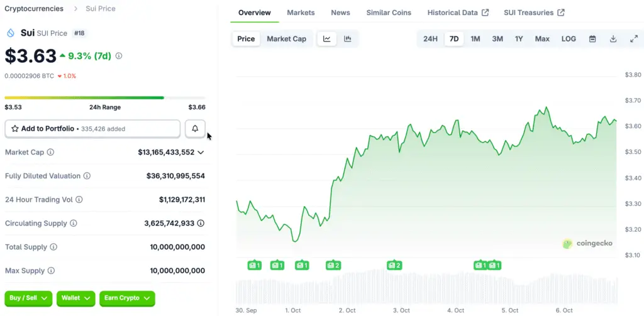Screen dimensions: 644x316
Task: Expand the Market Cap value chevron
Action: tap(201, 152)
